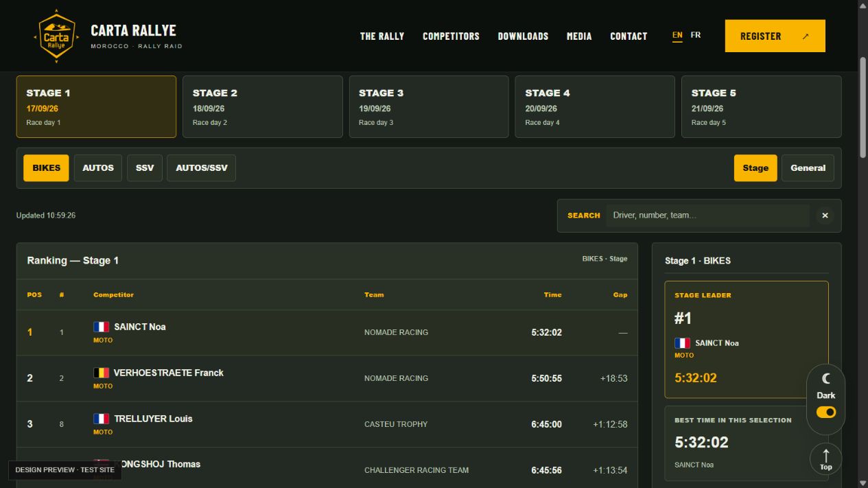Screen dimensions: 868x488
Task: Click team CASTEU TROPHY
Action: click(x=396, y=424)
